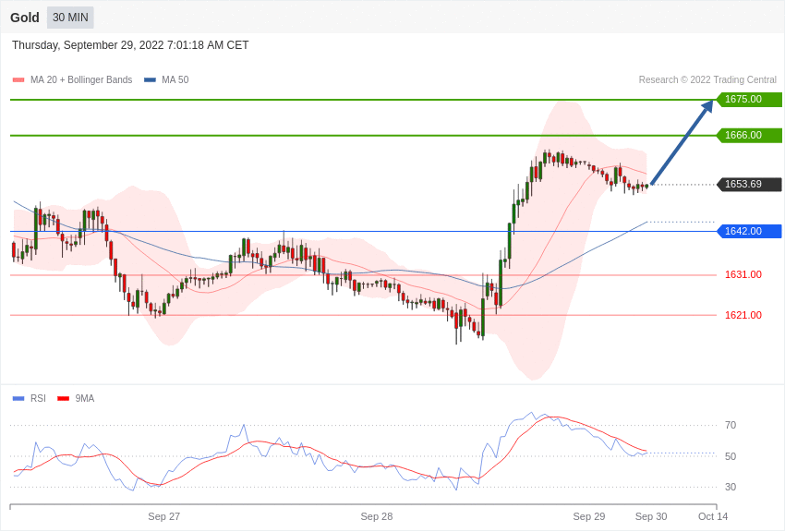Click the RSI 30 level axis label
Image resolution: width=785 pixels, height=532 pixels.
pyautogui.click(x=731, y=487)
